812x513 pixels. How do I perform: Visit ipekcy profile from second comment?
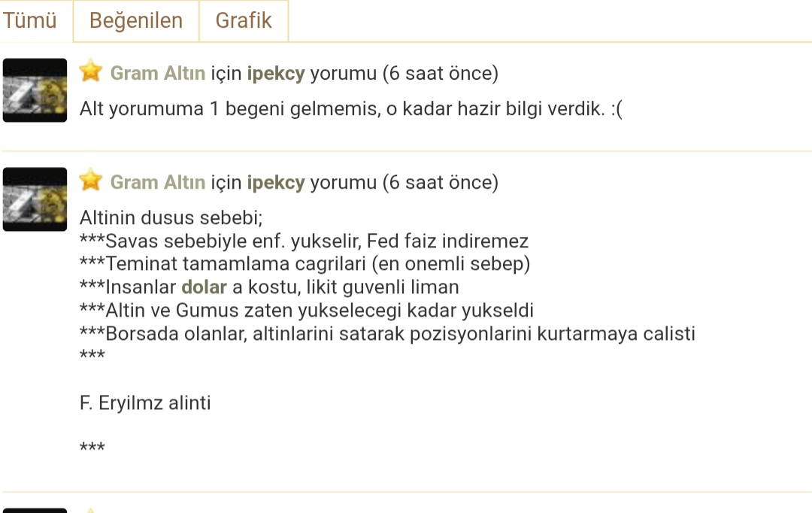(x=276, y=183)
